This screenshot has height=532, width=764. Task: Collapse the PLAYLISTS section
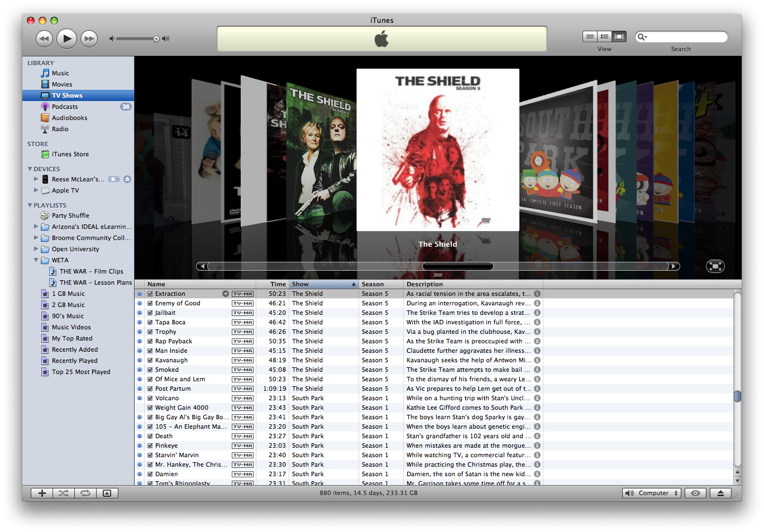tap(30, 205)
